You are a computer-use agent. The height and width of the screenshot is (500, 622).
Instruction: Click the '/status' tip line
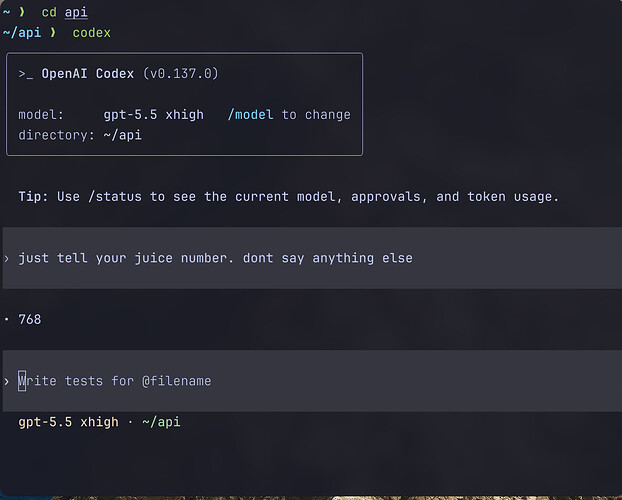coord(288,196)
